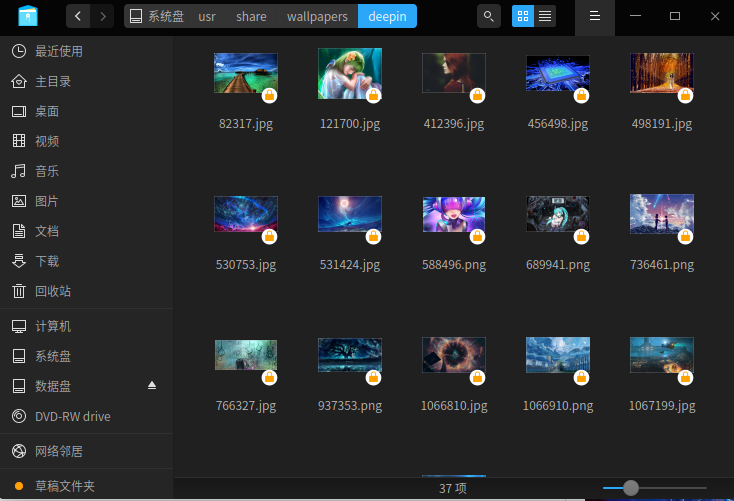
Task: Select thumbnail of 121700.jpg
Action: 350,74
